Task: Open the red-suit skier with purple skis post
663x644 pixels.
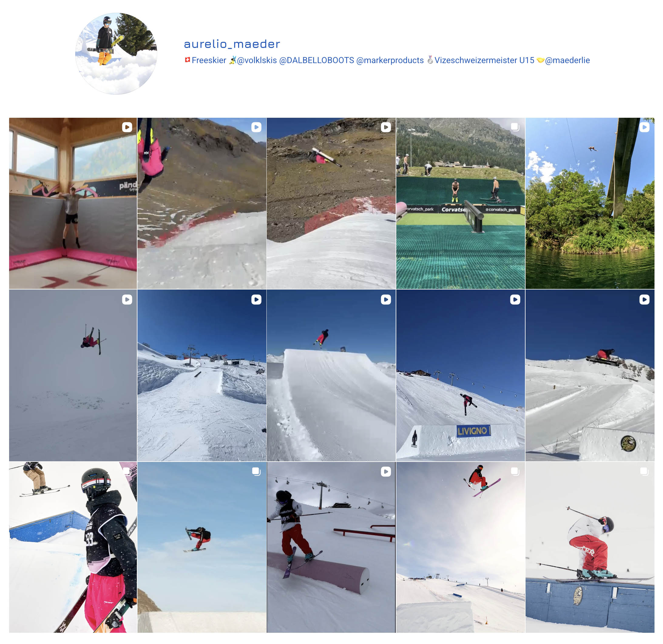Action: (460, 547)
